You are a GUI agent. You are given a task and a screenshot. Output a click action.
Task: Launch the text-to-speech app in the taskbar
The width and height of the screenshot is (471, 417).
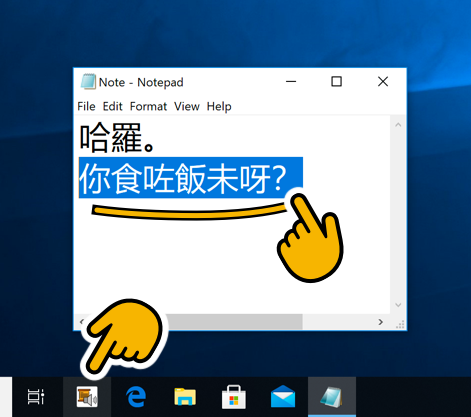(87, 397)
